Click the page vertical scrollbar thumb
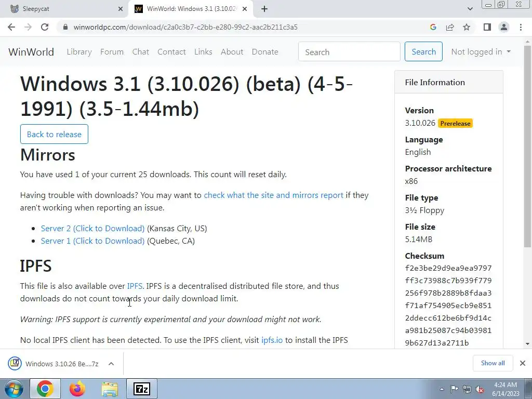 click(527, 146)
